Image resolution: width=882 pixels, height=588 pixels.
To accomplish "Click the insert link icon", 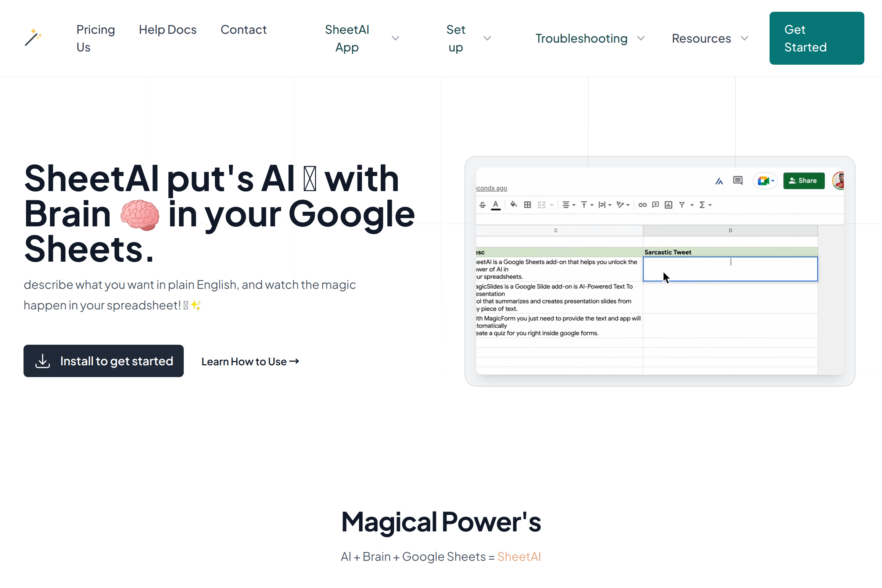I will 642,205.
